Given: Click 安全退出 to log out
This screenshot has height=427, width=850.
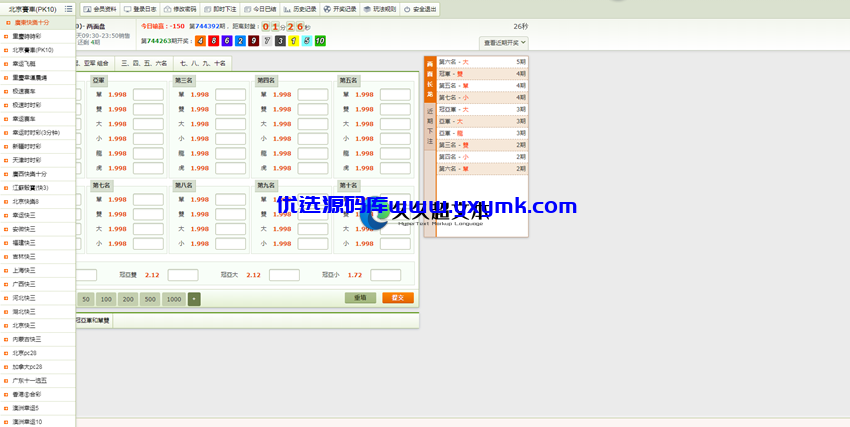Looking at the screenshot, I should [420, 9].
